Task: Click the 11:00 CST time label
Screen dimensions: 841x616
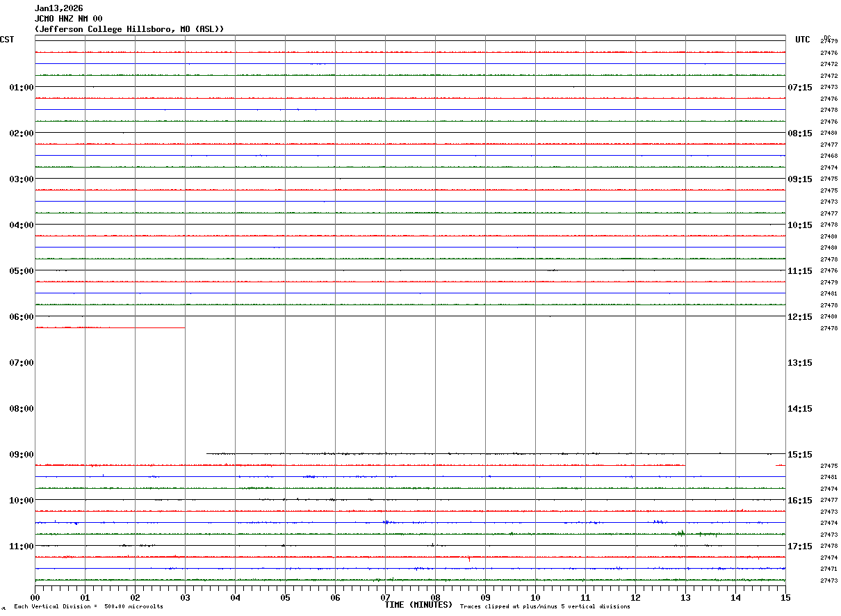Action: point(22,546)
